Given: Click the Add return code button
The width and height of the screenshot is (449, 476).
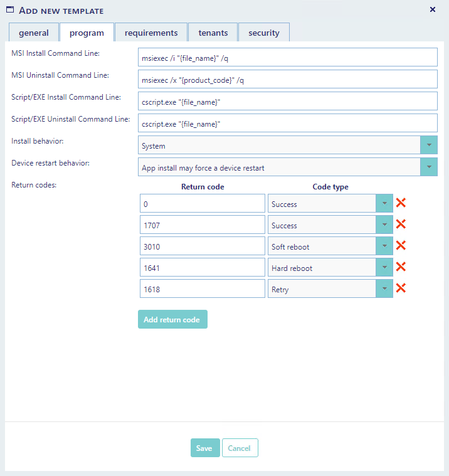Looking at the screenshot, I should pyautogui.click(x=172, y=319).
